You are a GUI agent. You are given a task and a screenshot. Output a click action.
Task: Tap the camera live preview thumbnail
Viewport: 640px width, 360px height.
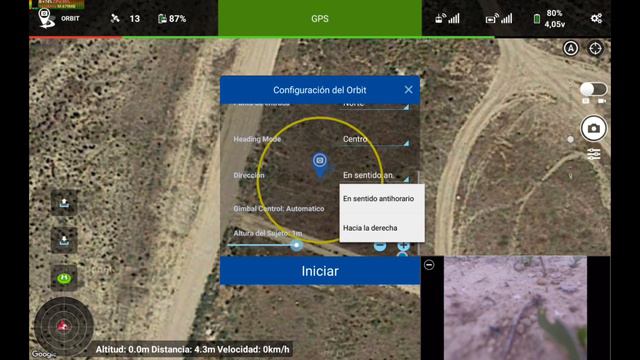tap(516, 308)
